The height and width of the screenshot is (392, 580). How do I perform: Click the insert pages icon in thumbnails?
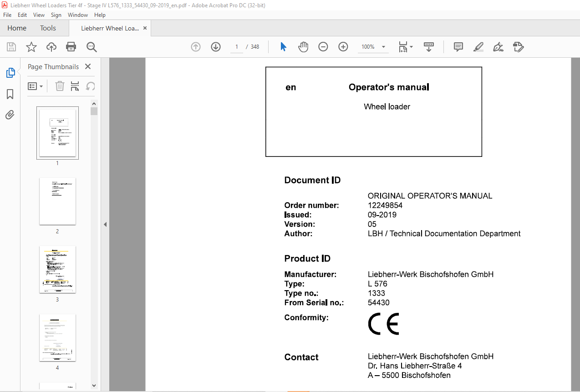(x=75, y=86)
